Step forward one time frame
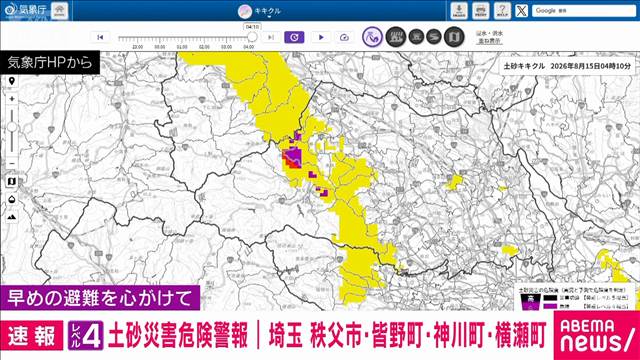This screenshot has width=640, height=360. pos(271,37)
